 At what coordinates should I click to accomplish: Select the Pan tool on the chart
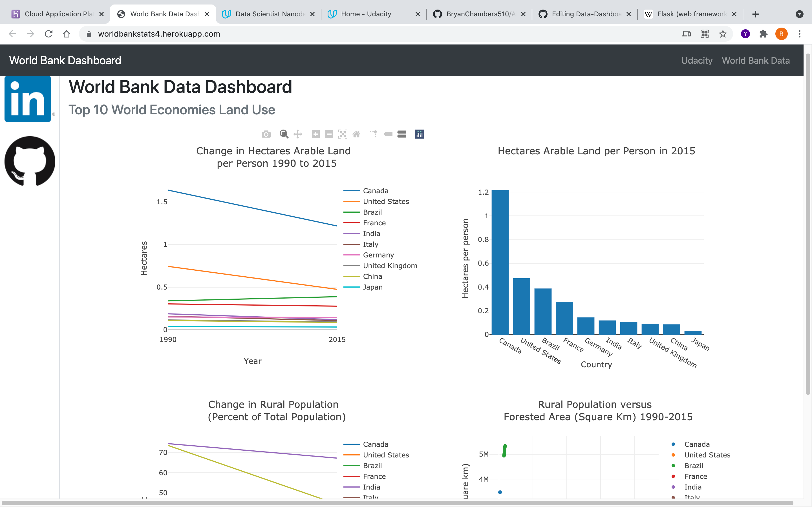tap(298, 134)
